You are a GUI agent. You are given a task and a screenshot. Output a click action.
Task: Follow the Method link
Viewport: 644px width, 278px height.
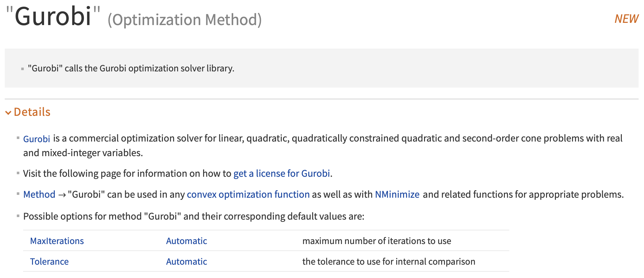[x=39, y=195]
